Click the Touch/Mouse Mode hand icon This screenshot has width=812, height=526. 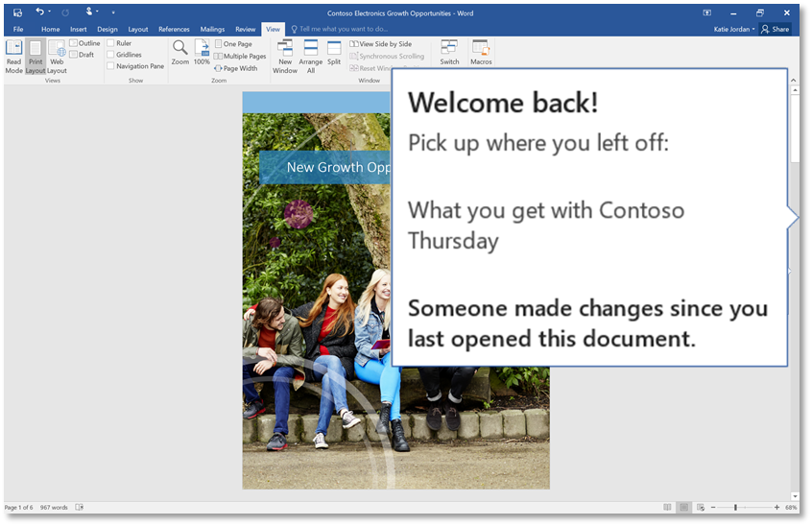click(x=89, y=12)
